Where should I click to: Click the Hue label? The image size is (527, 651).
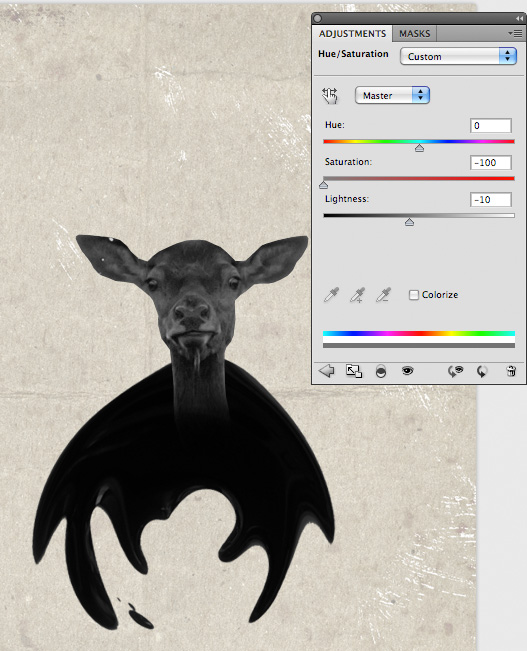click(335, 125)
